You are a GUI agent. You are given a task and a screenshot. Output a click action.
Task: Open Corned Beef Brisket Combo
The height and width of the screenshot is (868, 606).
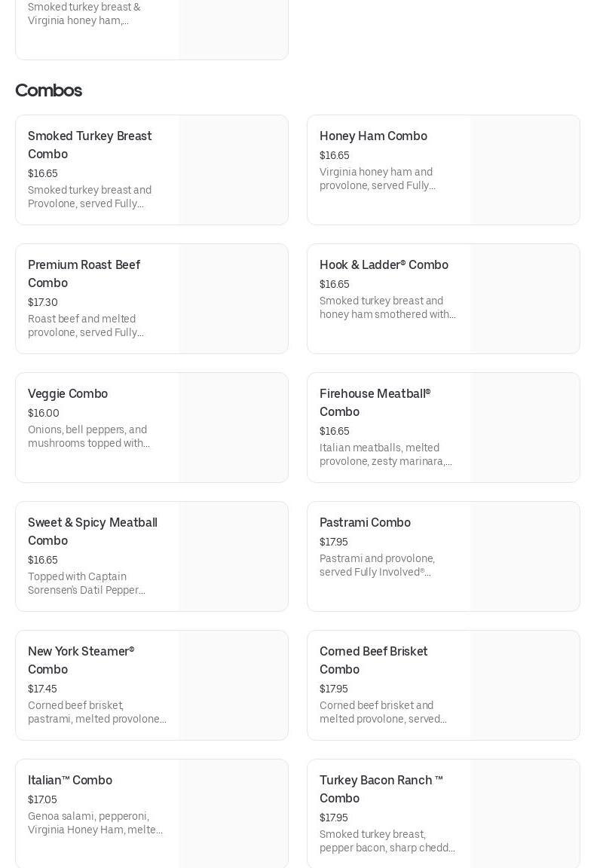[x=373, y=660]
